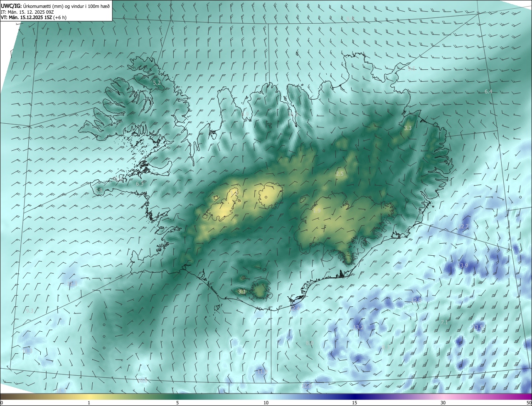This screenshot has width=532, height=406.
Task: Click the color scale tick label 30
Action: tap(443, 403)
